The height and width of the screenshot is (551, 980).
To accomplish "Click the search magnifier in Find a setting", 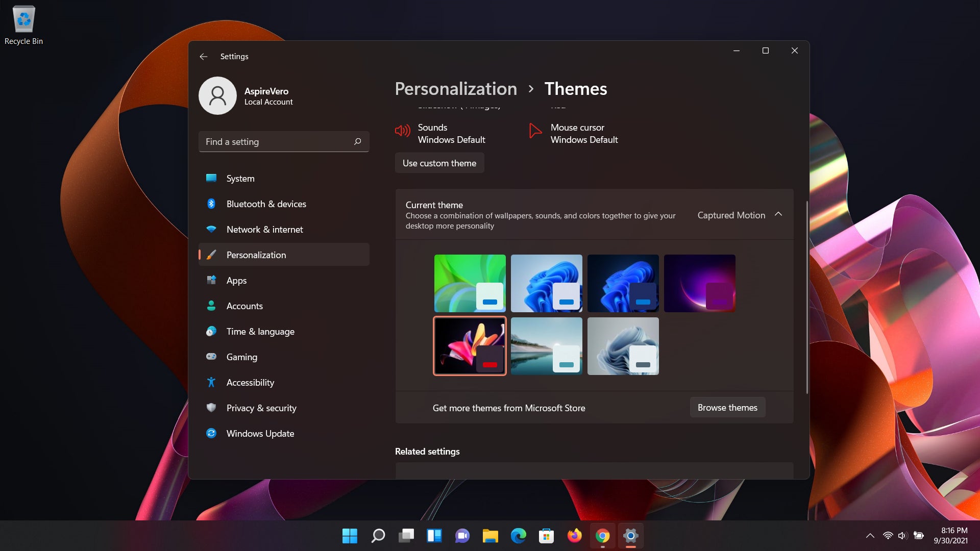I will point(358,141).
